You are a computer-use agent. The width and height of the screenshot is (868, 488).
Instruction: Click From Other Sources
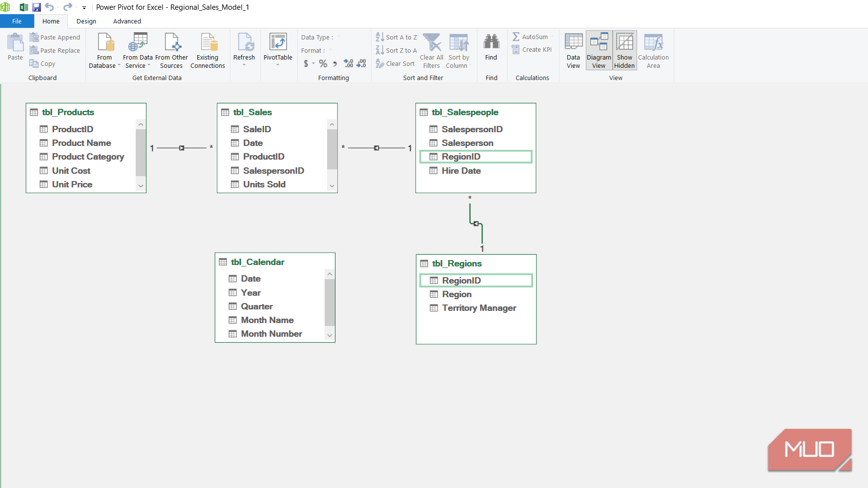pos(171,51)
